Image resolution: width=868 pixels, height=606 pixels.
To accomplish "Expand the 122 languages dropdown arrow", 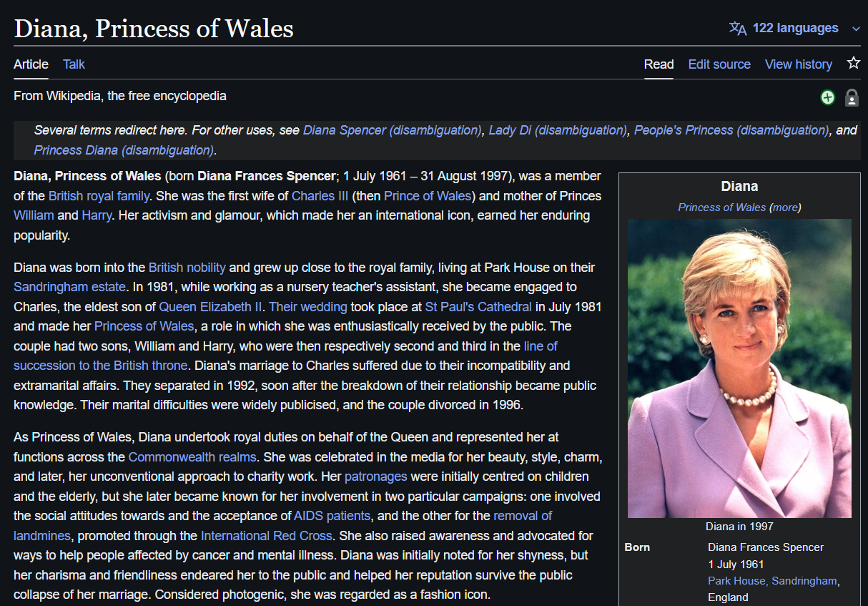I will click(856, 29).
